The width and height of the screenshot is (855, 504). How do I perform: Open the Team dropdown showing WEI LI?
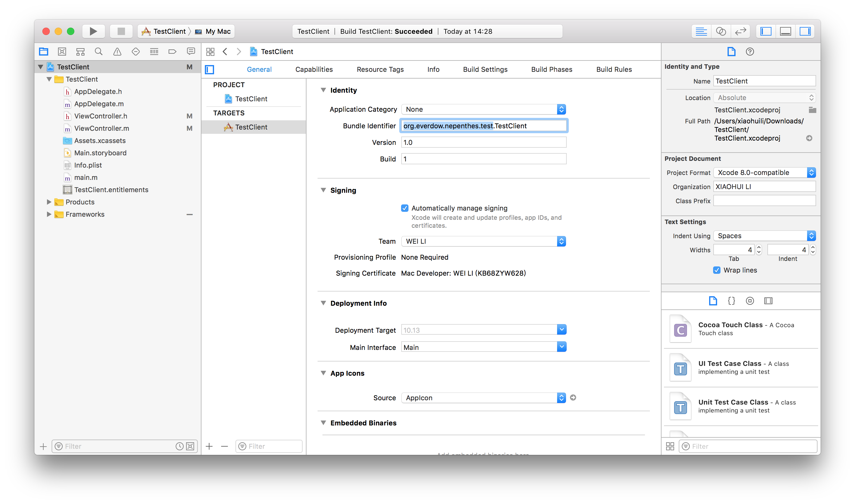(x=484, y=242)
